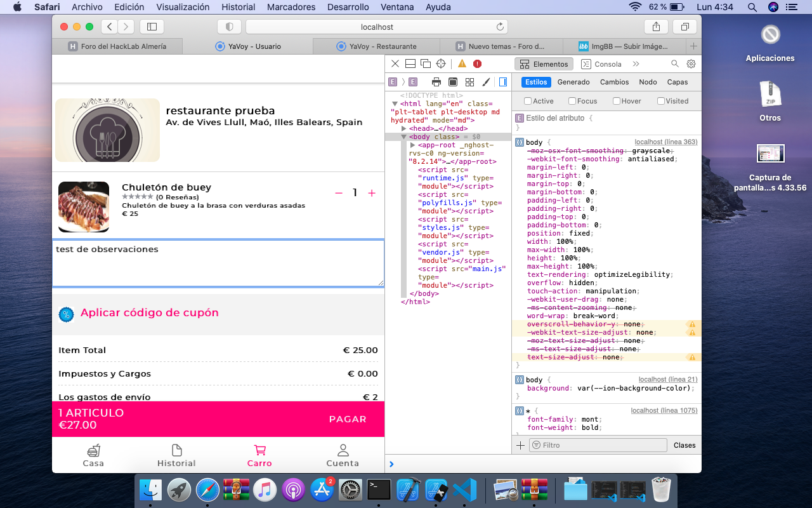
Task: Toggle print media styles icon
Action: coord(436,82)
